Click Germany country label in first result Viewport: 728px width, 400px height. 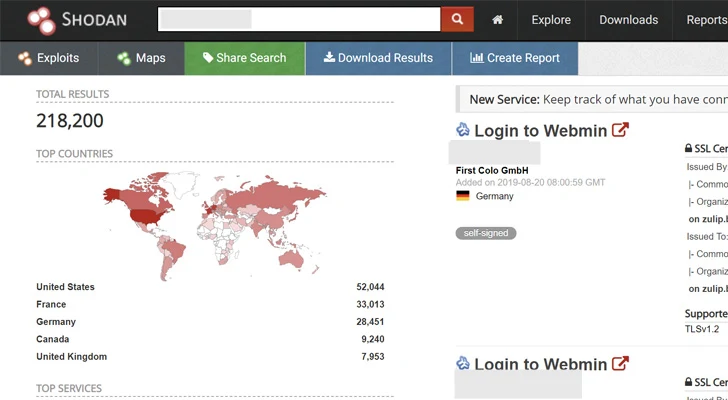[494, 196]
